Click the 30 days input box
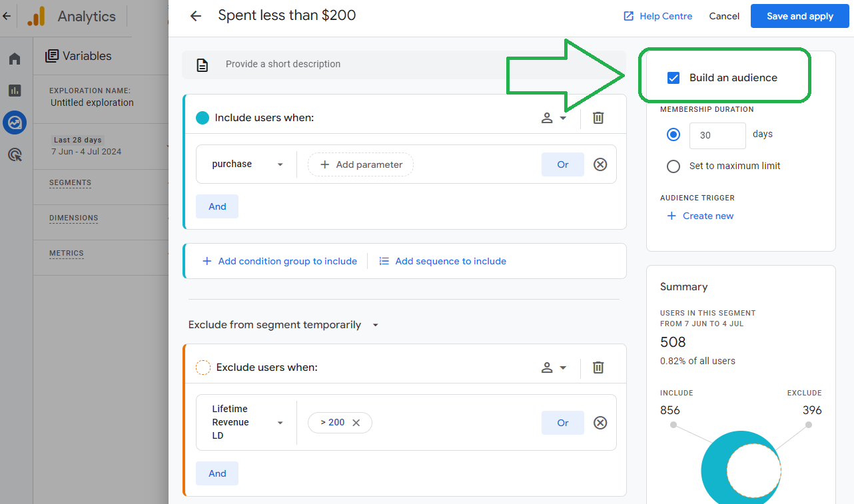854x504 pixels. click(x=717, y=135)
